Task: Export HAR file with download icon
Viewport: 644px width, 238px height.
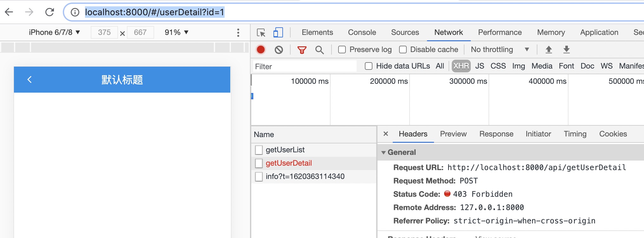Action: click(567, 50)
